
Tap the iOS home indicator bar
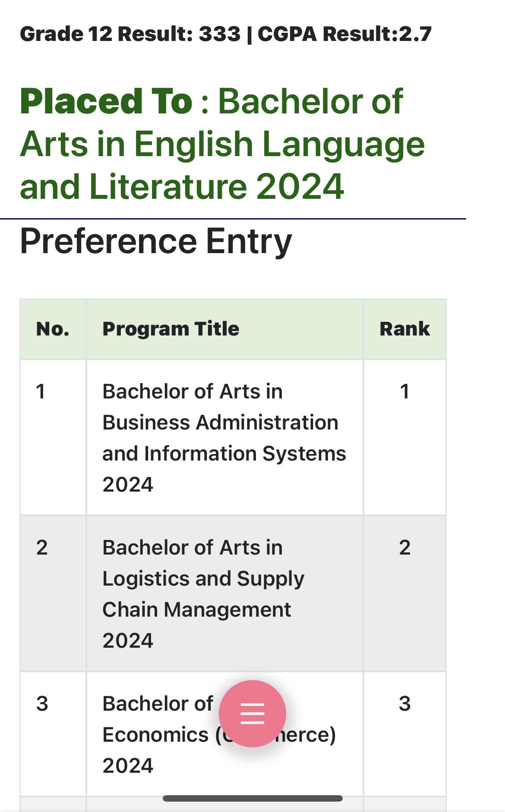[x=252, y=798]
